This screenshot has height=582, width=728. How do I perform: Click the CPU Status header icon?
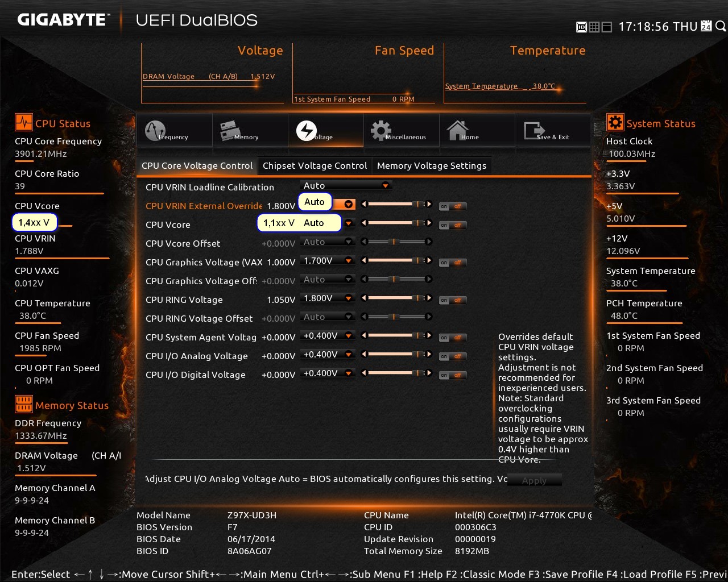pos(23,123)
